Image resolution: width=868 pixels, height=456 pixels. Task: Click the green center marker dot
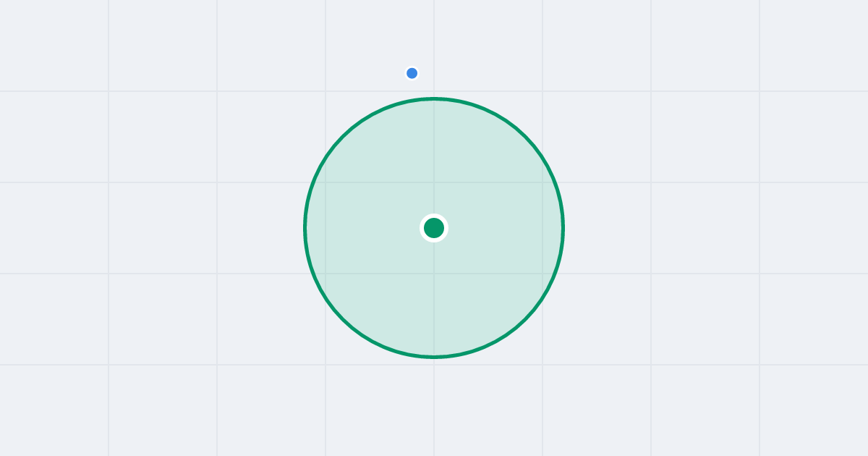(434, 228)
